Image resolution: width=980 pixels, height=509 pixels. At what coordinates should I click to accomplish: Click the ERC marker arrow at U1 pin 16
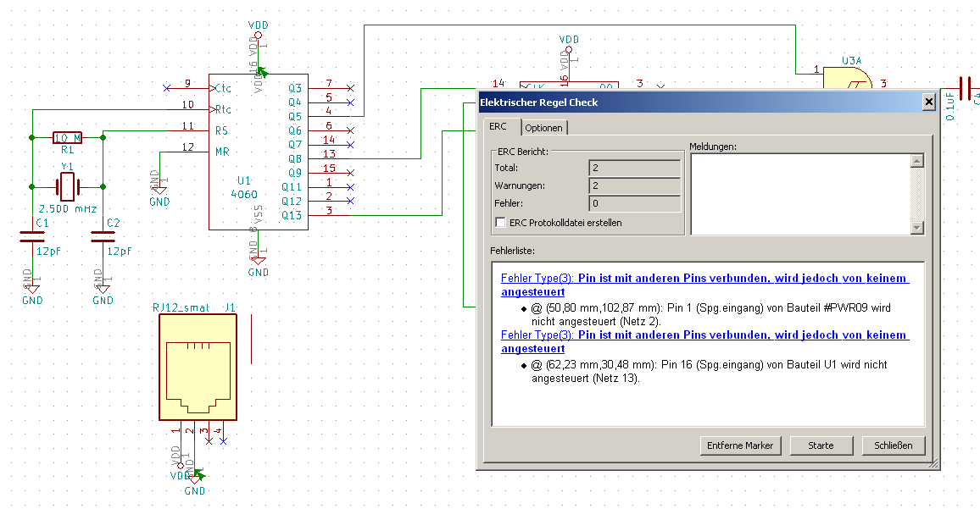pos(263,73)
